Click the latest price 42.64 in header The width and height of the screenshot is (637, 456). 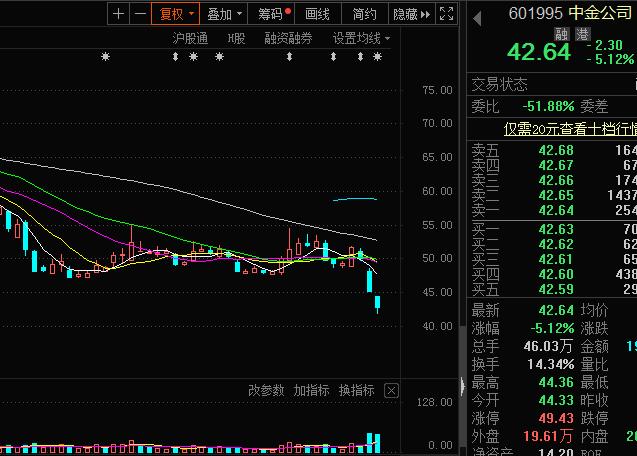539,52
